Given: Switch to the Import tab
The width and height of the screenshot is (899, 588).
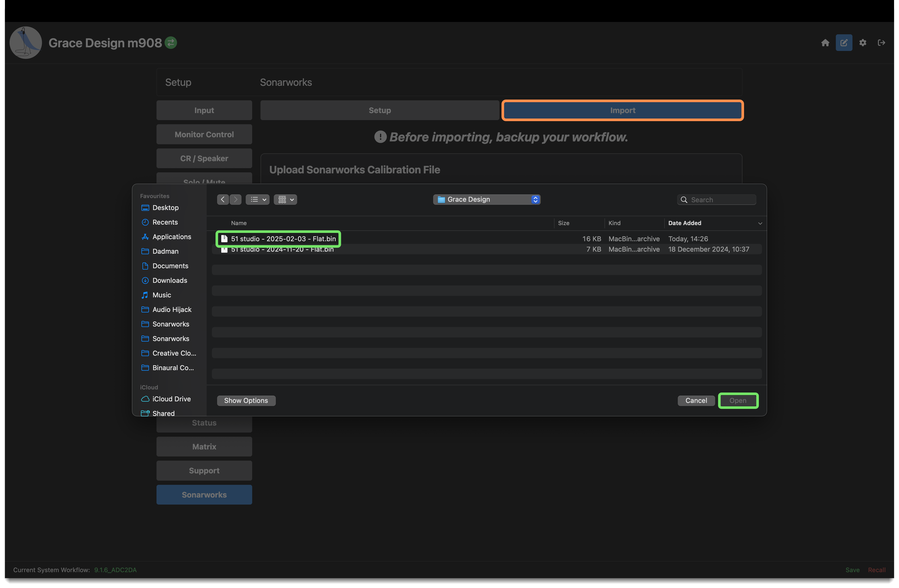Looking at the screenshot, I should tap(622, 110).
